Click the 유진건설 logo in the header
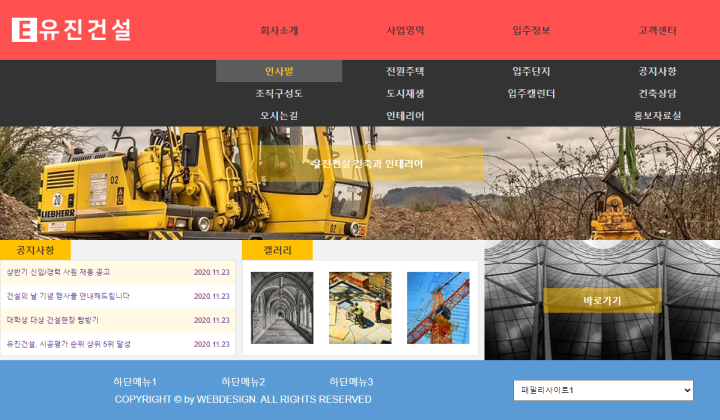The height and width of the screenshot is (420, 720). coord(71,30)
